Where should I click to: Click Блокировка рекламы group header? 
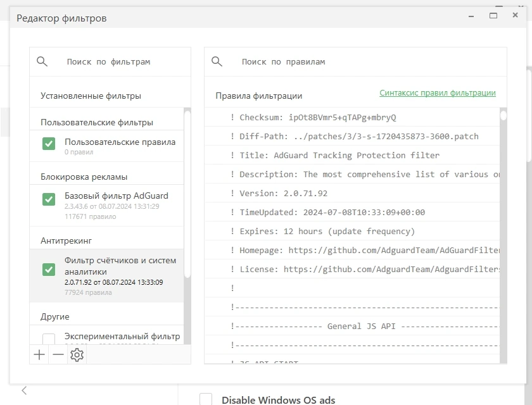point(84,177)
